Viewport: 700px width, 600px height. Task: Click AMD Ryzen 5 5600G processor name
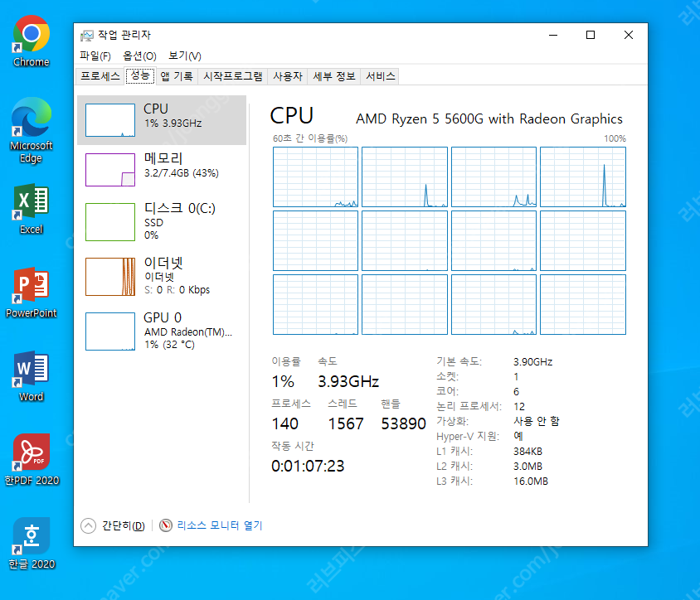click(x=489, y=119)
